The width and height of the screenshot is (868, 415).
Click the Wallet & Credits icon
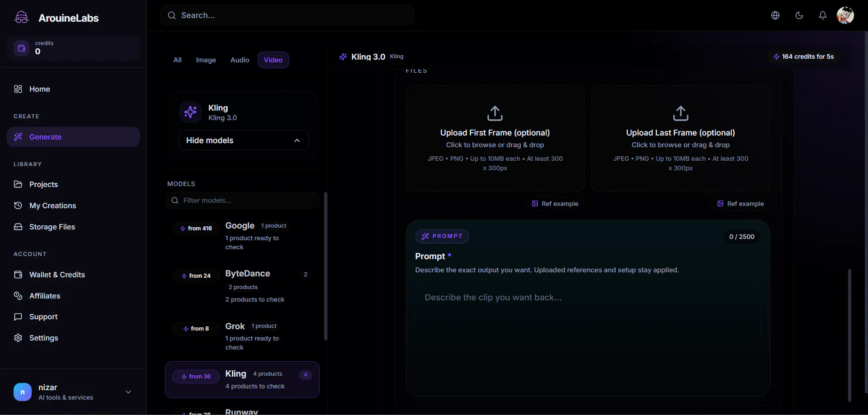coord(18,275)
